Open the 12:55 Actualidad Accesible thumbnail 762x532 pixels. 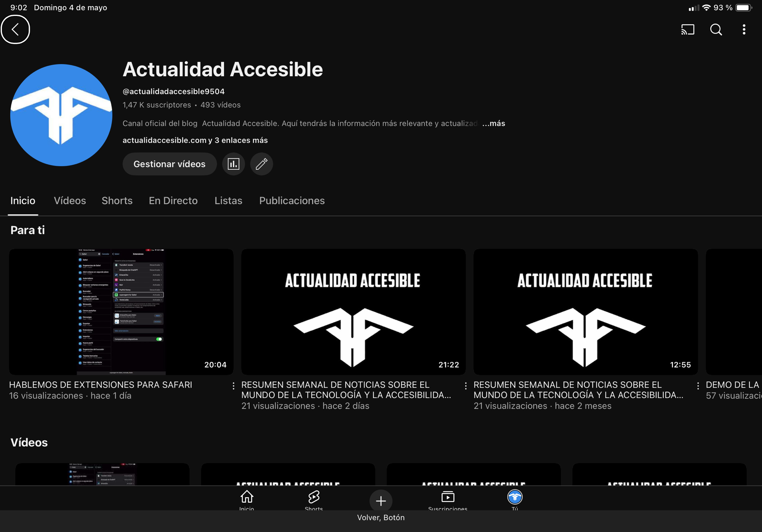pyautogui.click(x=586, y=312)
